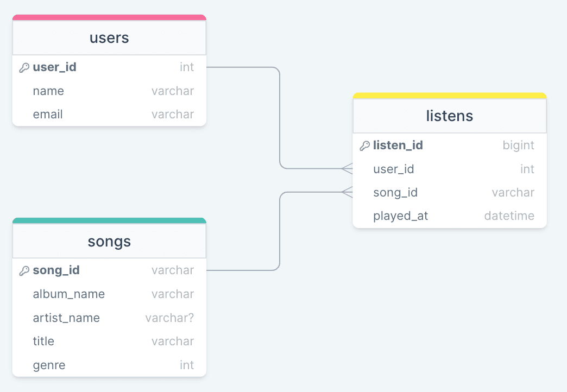The height and width of the screenshot is (392, 567).
Task: Select the email field in users table
Action: [48, 115]
